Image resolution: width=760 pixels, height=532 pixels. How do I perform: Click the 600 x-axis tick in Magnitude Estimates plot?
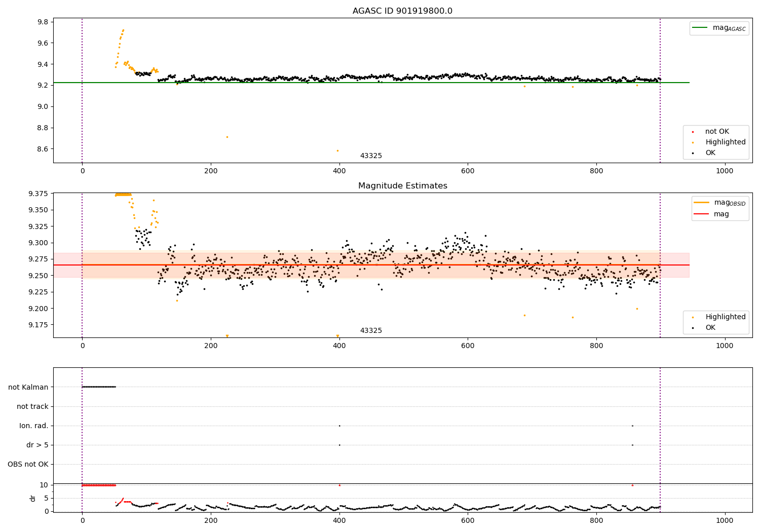pos(468,346)
